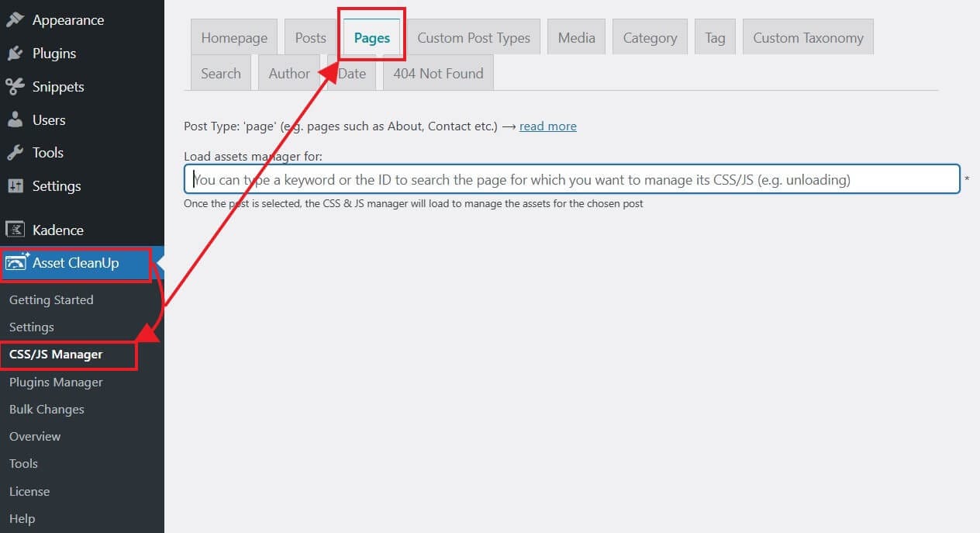The image size is (980, 533).
Task: Switch to the Author tab
Action: click(x=289, y=74)
